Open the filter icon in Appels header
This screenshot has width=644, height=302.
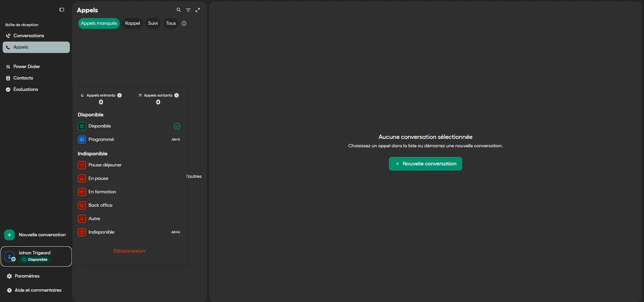click(x=188, y=10)
